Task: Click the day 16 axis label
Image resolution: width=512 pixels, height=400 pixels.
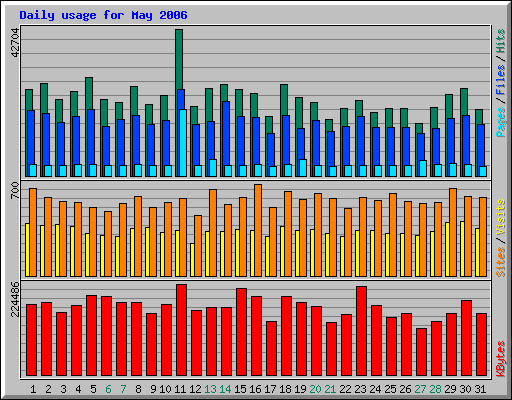Action: pyautogui.click(x=255, y=389)
